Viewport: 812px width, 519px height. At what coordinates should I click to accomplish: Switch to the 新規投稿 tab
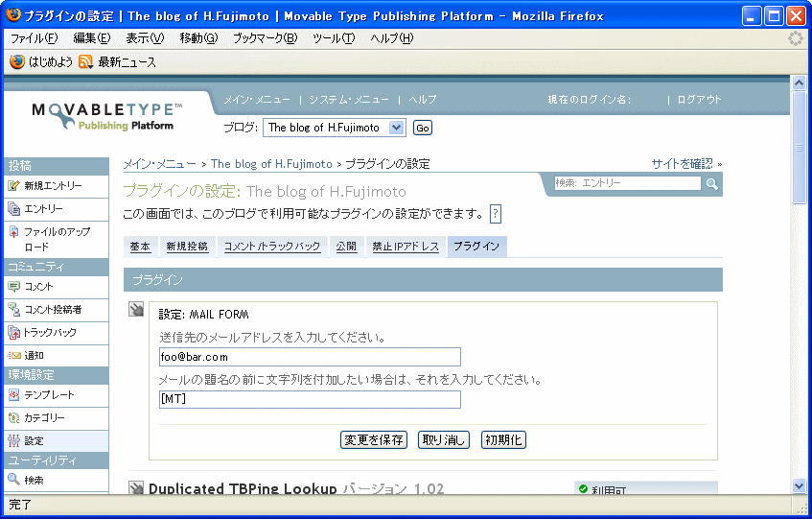click(187, 247)
